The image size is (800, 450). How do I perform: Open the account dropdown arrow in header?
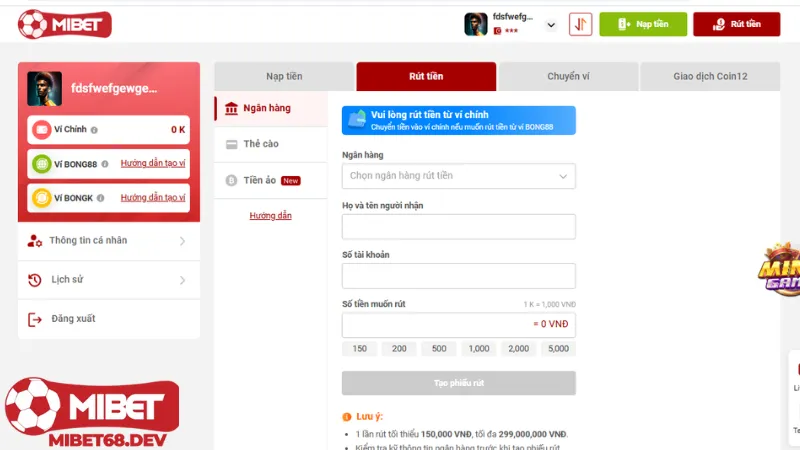point(551,26)
